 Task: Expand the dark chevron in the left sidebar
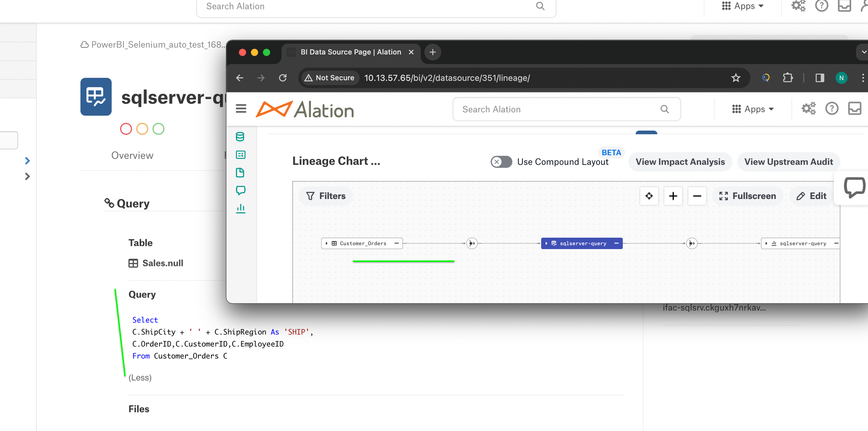point(27,176)
